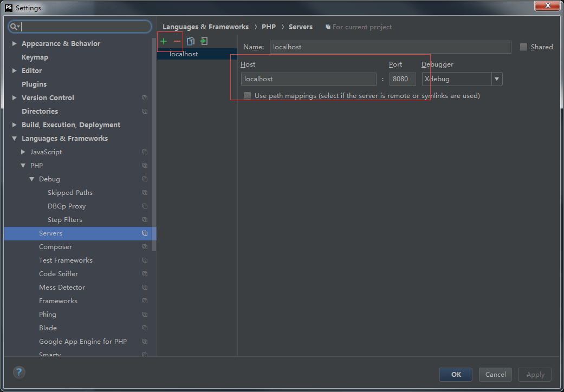Click into the Port field
This screenshot has height=392, width=564.
pyautogui.click(x=403, y=79)
